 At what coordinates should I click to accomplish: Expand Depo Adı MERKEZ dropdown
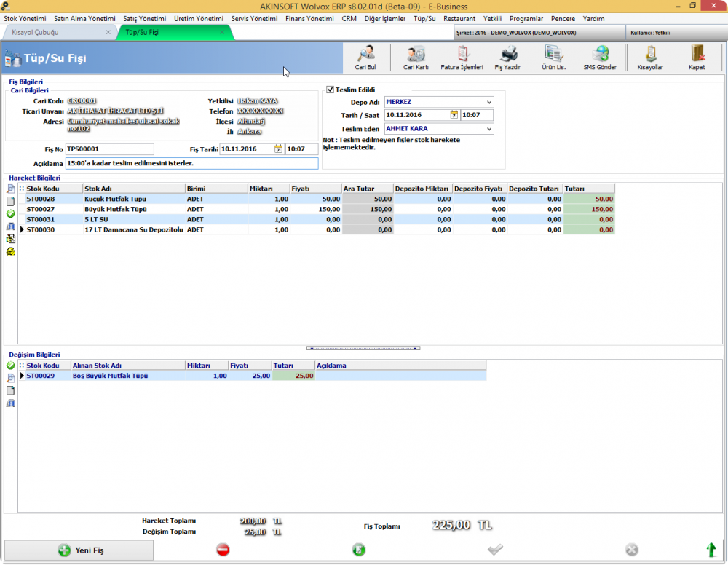tap(489, 102)
